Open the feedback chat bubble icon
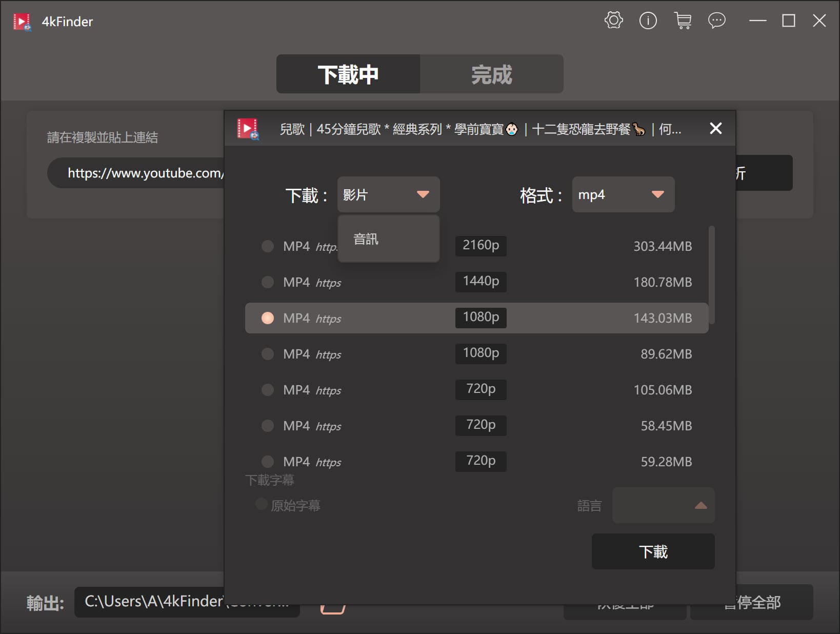 click(717, 21)
